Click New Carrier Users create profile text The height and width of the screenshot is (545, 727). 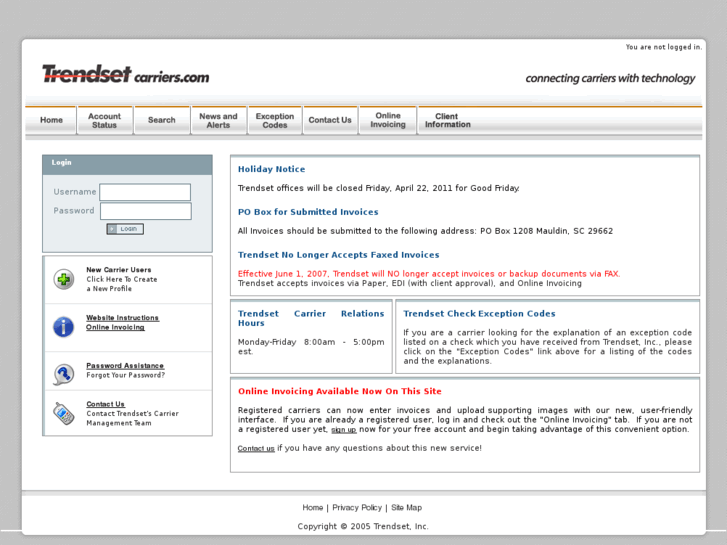[121, 279]
